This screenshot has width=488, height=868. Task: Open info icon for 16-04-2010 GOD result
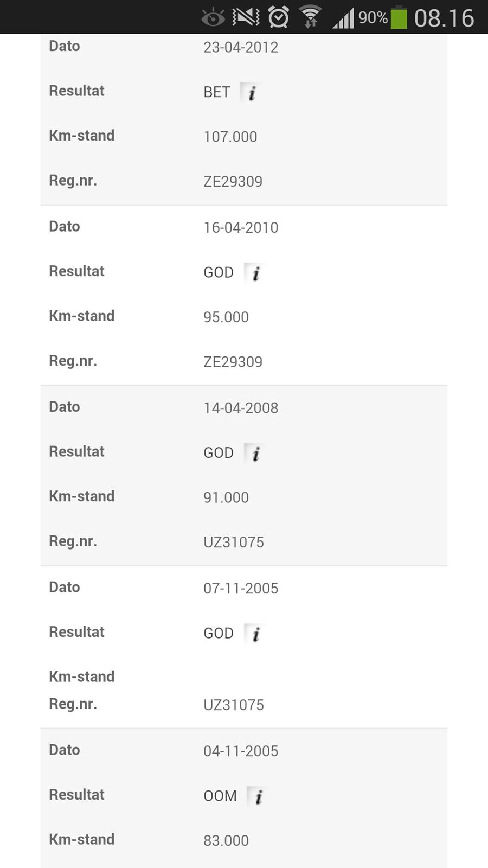255,273
